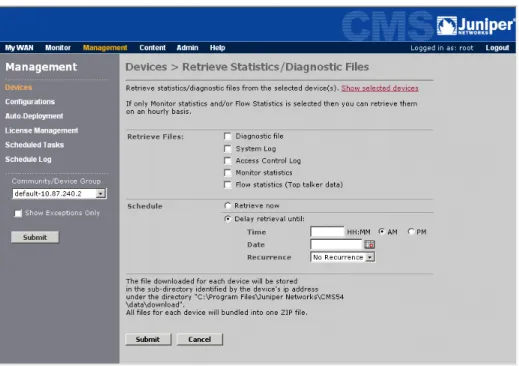Click the sidebar Submit button

pyautogui.click(x=35, y=237)
